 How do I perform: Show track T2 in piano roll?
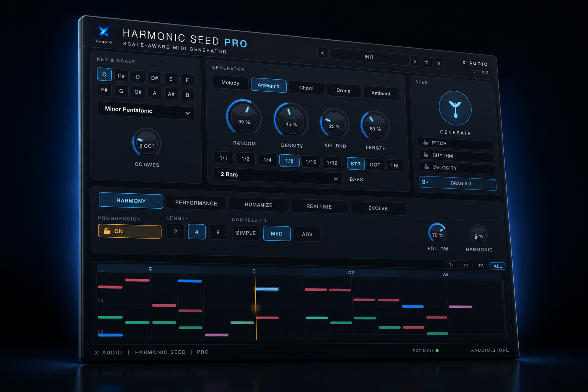pos(466,265)
